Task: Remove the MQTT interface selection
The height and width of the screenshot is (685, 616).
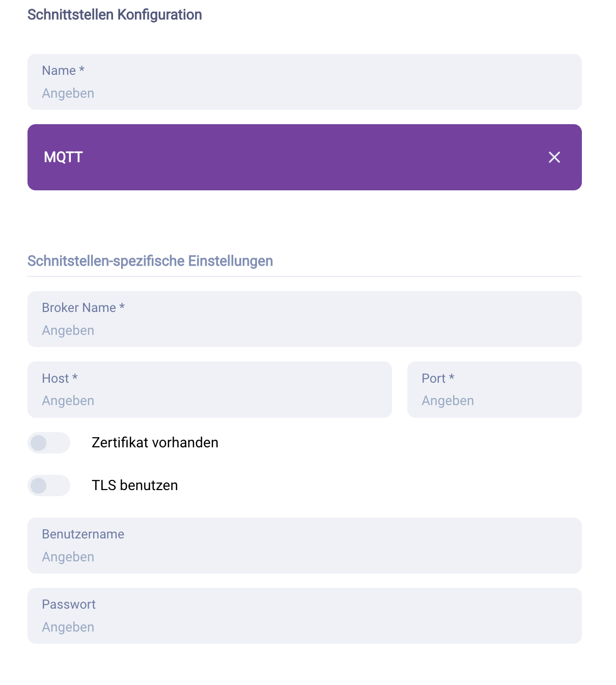Action: coord(554,157)
